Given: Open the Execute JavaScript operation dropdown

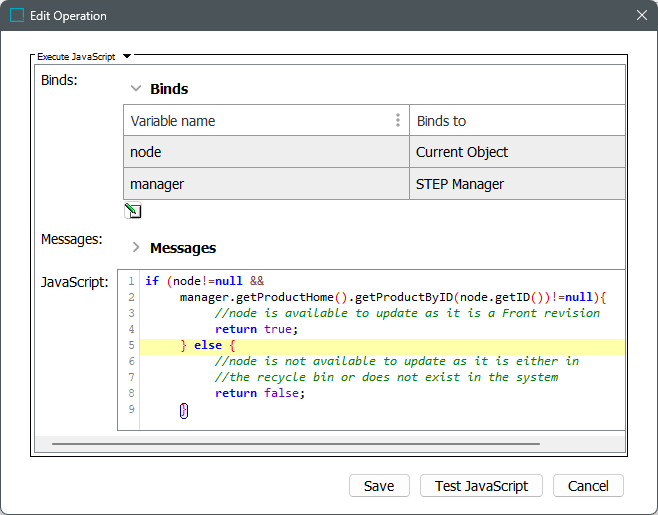Looking at the screenshot, I should [127, 58].
